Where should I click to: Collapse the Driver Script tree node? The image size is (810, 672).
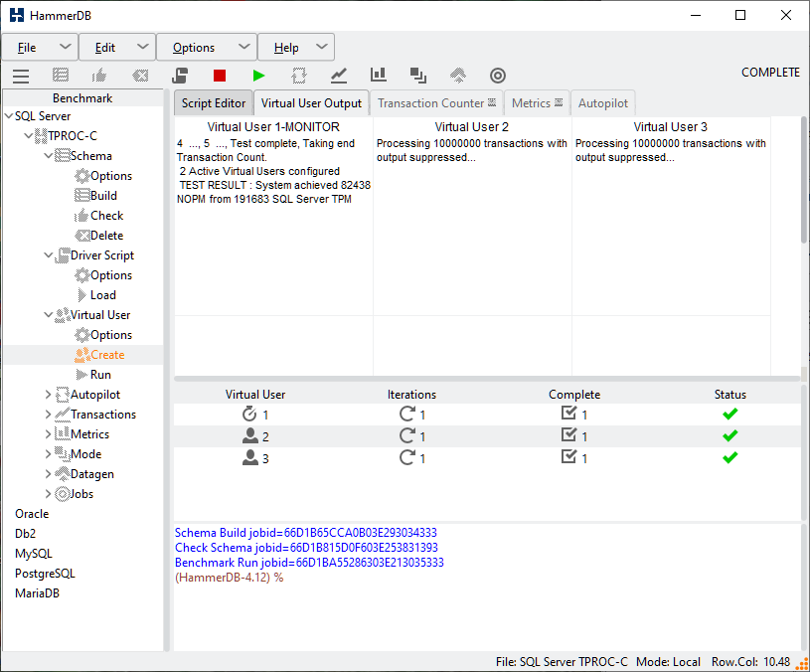(x=49, y=255)
